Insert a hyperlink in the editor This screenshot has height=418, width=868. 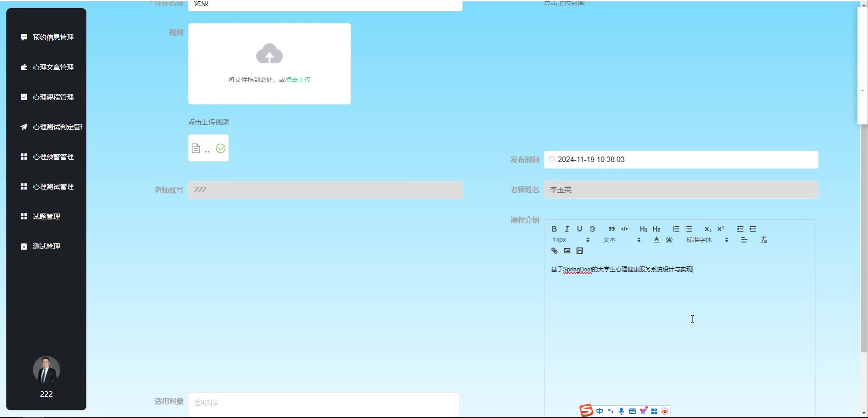click(554, 251)
